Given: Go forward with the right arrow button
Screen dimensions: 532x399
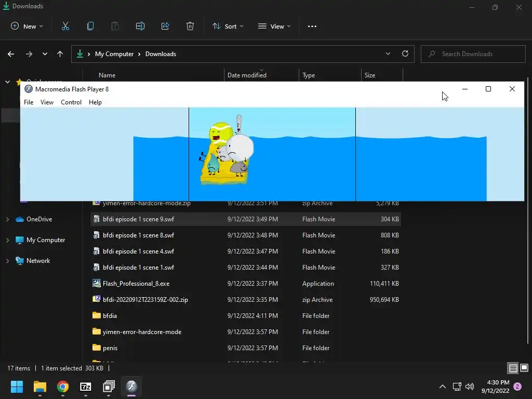Looking at the screenshot, I should coord(29,54).
